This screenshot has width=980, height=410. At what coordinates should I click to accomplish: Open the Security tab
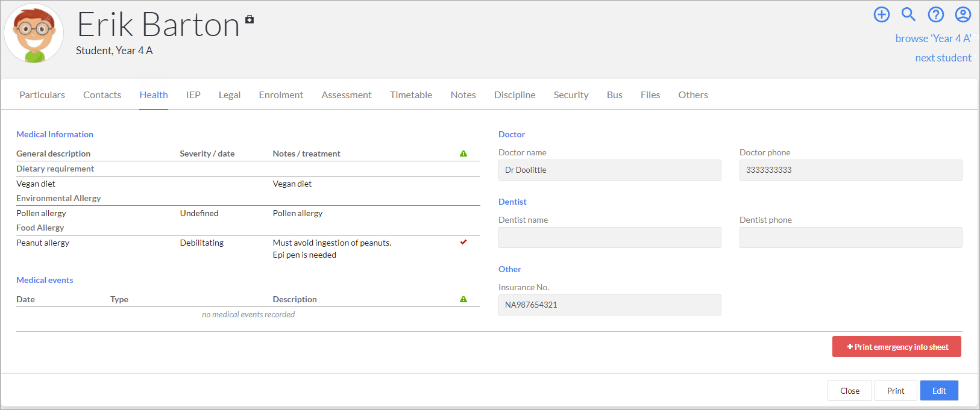[x=571, y=95]
